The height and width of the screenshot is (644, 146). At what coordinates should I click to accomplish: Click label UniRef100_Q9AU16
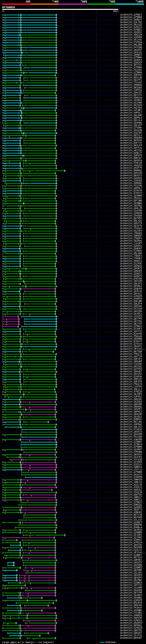tap(131, 98)
